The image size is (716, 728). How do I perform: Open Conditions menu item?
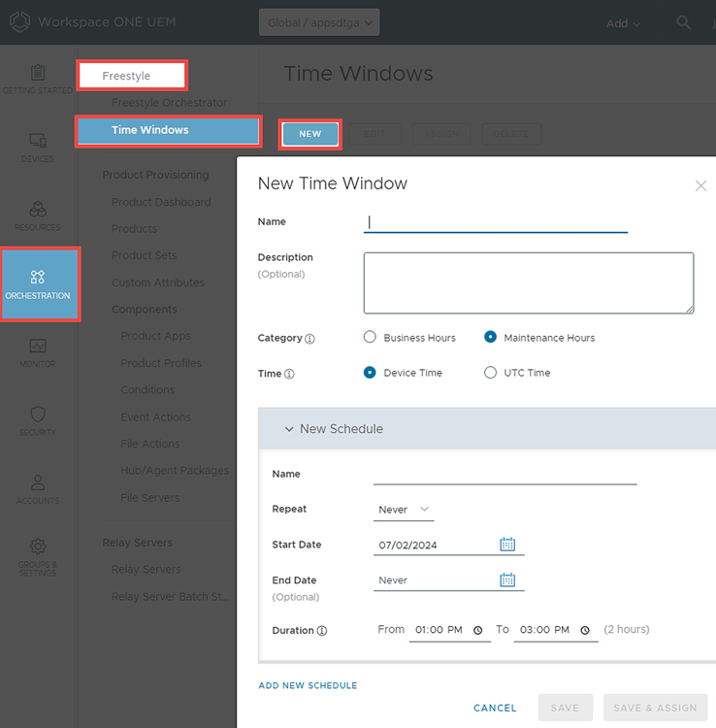coord(147,390)
